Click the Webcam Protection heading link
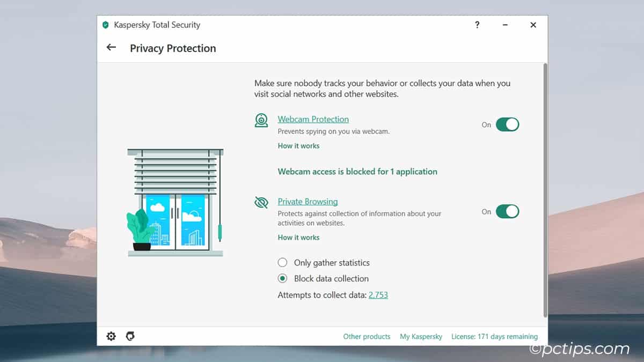This screenshot has width=644, height=362. [x=313, y=119]
